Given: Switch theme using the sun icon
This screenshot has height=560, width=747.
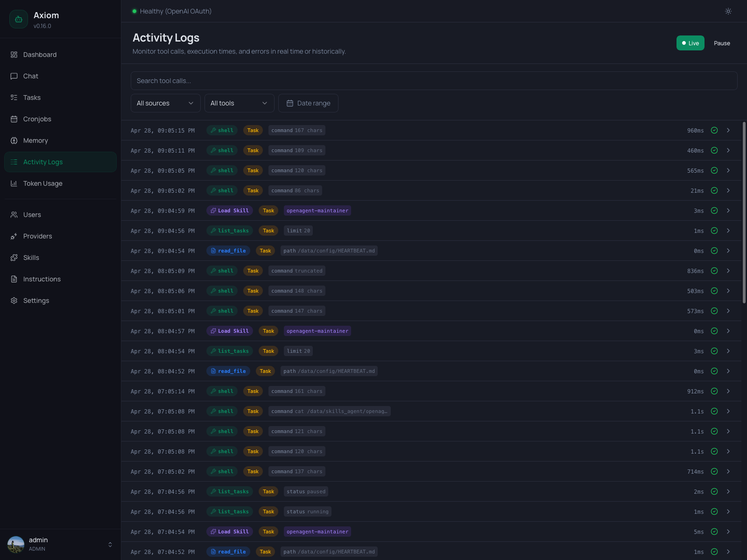Looking at the screenshot, I should [x=728, y=11].
